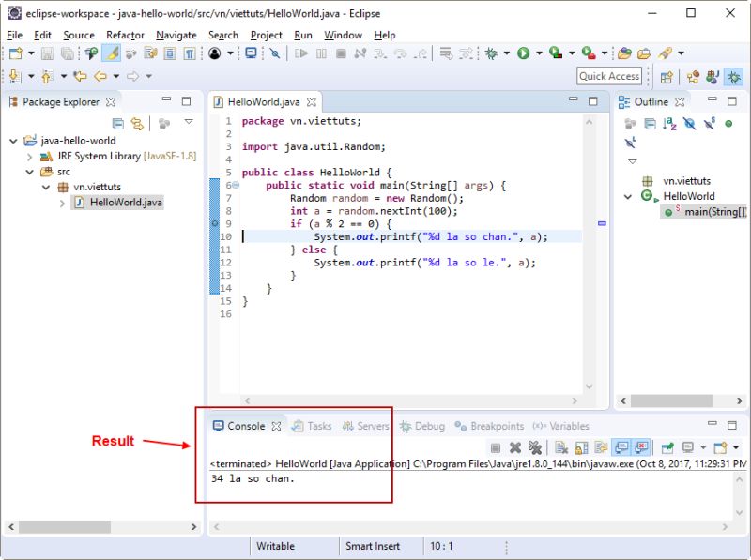
Task: Click the Open Type icon in toolbar
Action: click(624, 53)
